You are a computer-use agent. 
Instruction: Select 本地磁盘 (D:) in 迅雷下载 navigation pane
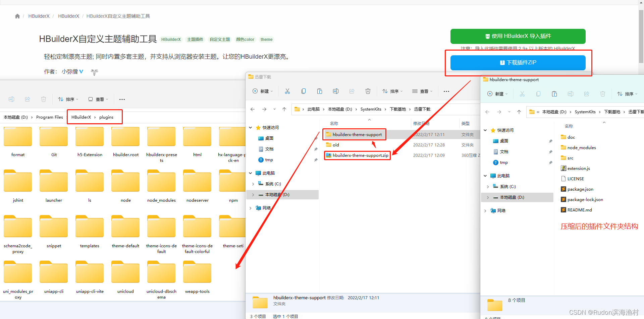(282, 195)
